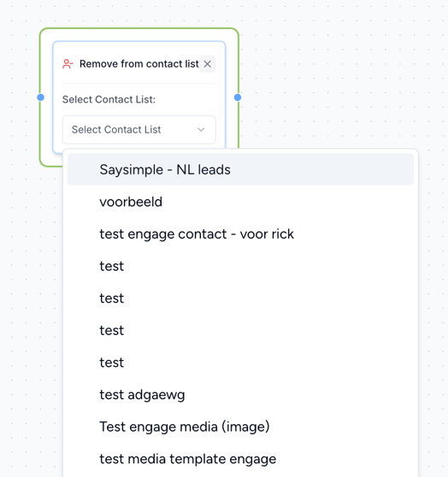Viewport: 448px width, 477px height.
Task: Click empty dotted canvas background
Action: pos(335,76)
